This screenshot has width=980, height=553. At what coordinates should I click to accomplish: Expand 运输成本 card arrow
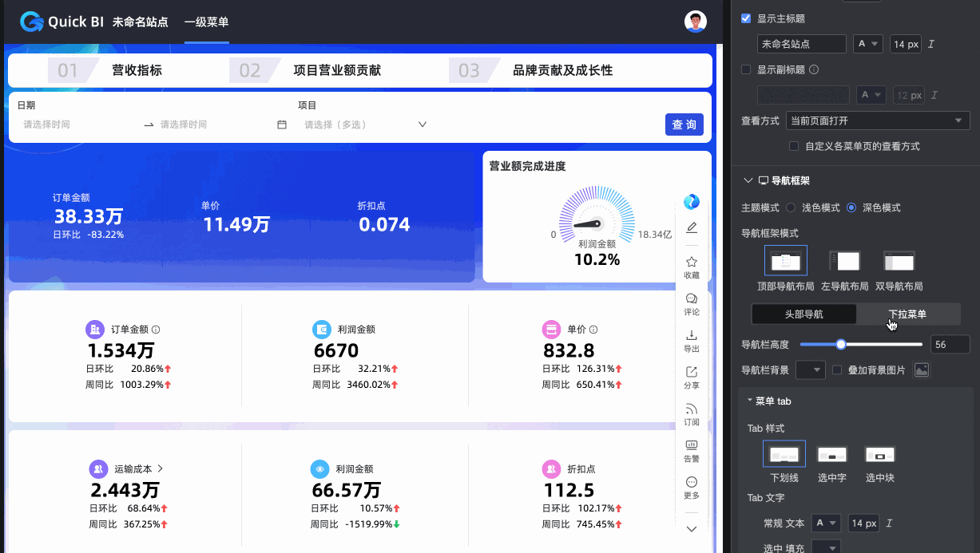[160, 468]
